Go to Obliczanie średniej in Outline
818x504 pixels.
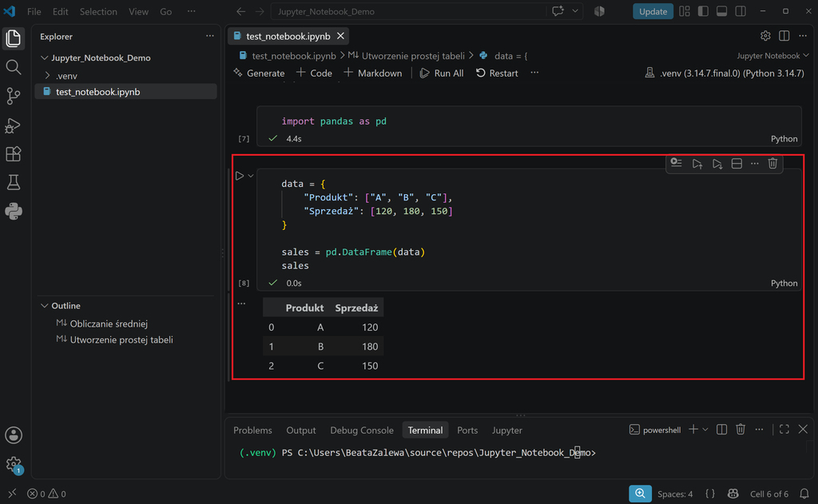coord(109,324)
